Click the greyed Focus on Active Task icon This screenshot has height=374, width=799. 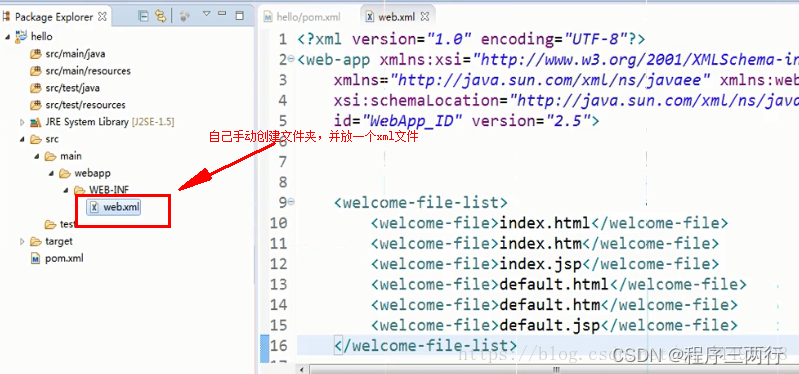point(184,16)
